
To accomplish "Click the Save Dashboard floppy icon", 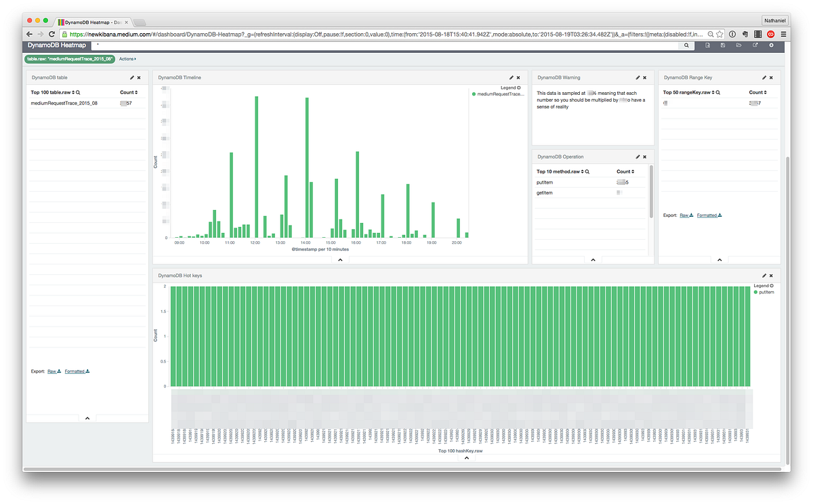I will click(x=724, y=45).
